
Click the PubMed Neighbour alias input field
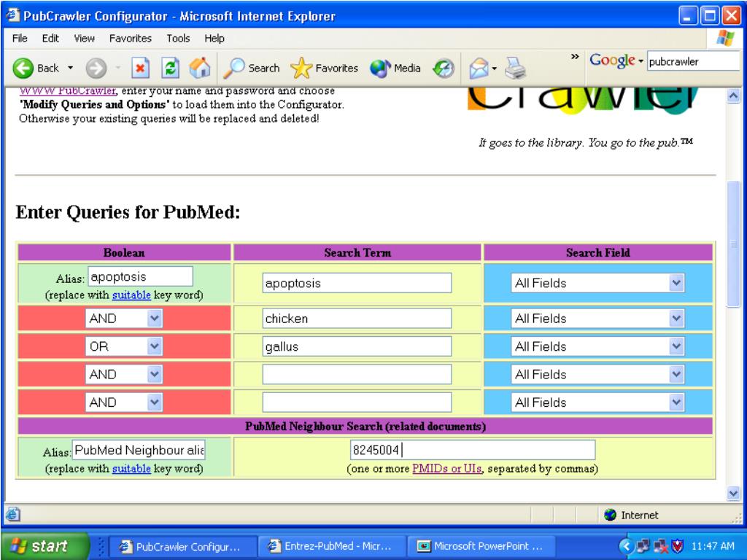pos(139,450)
